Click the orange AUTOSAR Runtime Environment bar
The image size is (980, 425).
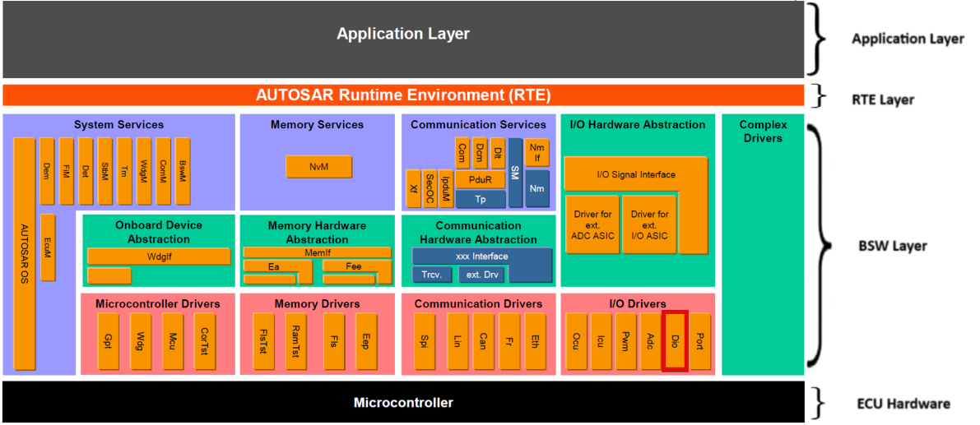click(x=402, y=95)
